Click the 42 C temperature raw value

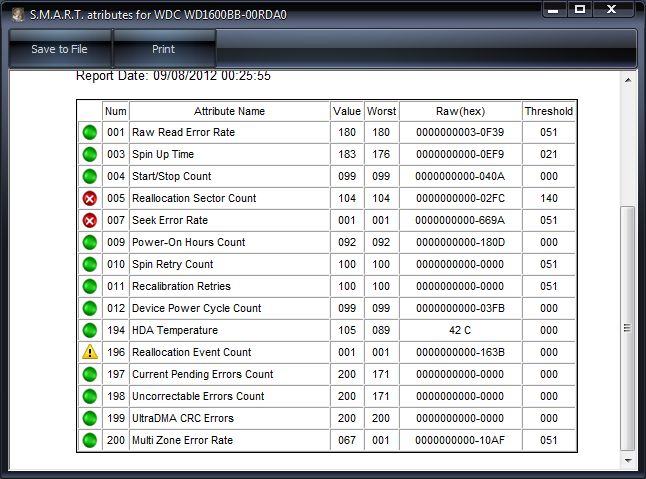pos(460,330)
